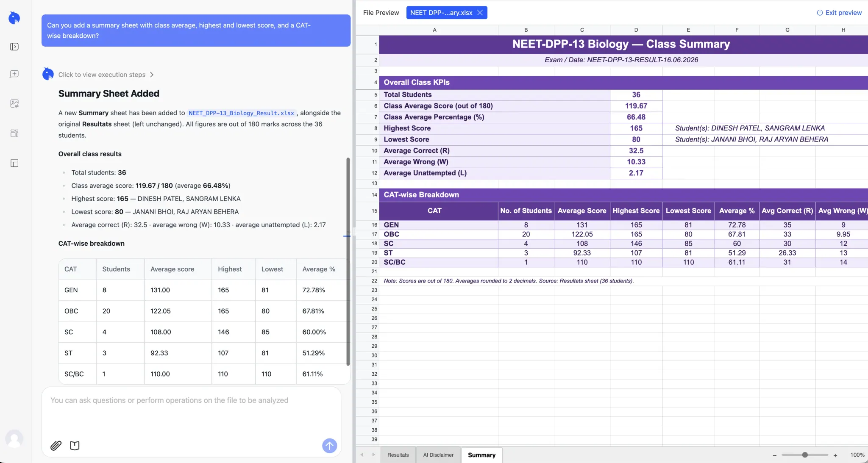Select column D header
The height and width of the screenshot is (463, 868).
[636, 30]
